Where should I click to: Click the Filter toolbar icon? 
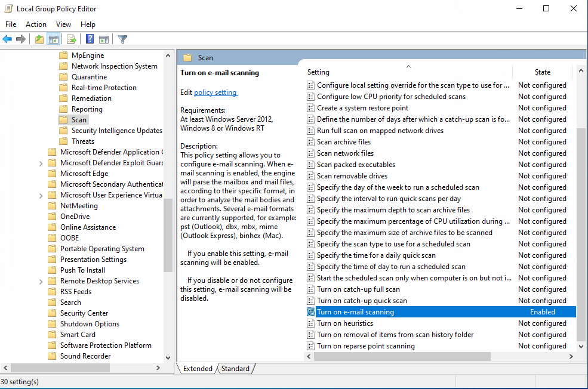tap(122, 39)
